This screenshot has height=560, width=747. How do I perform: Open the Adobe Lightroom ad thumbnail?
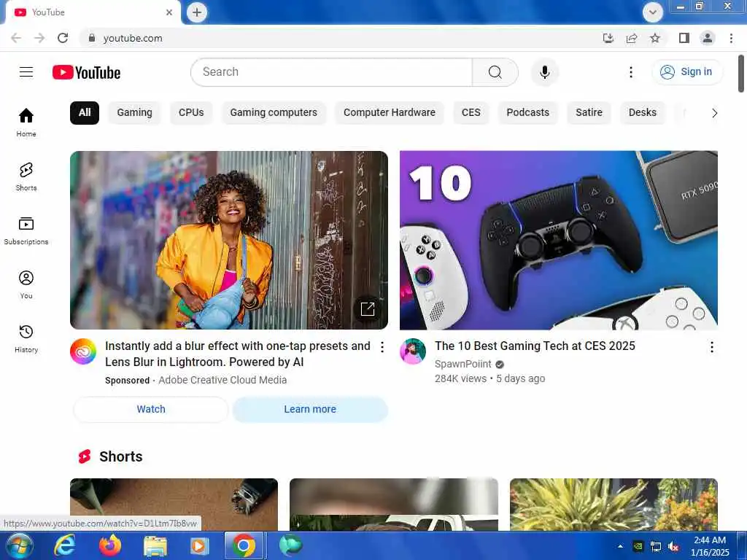(228, 240)
